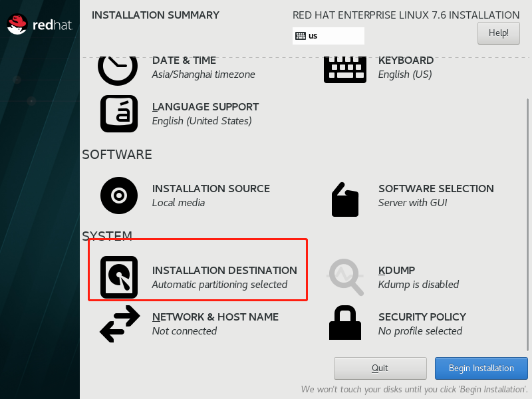Click the Red Hat logo
Viewport: 532px width, 399px height.
pos(39,25)
